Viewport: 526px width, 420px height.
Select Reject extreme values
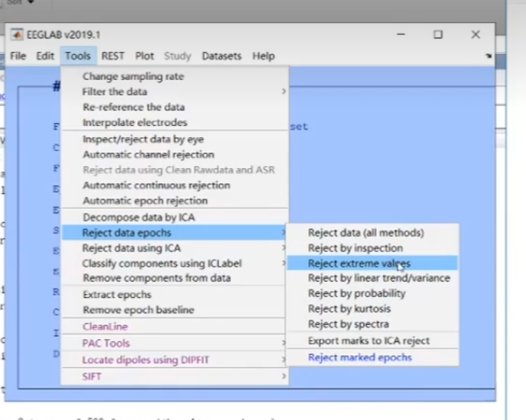click(x=359, y=263)
